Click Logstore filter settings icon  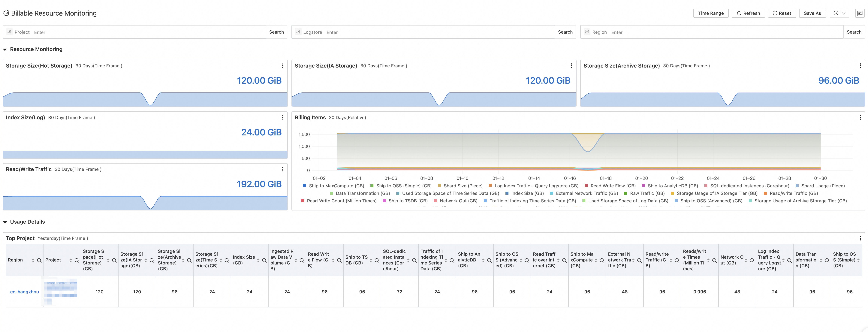(298, 32)
